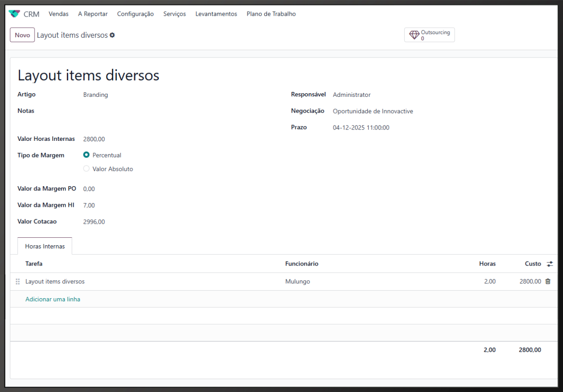Screen dimensions: 563x392
Task: Click the CRM app logo icon
Action: click(14, 14)
